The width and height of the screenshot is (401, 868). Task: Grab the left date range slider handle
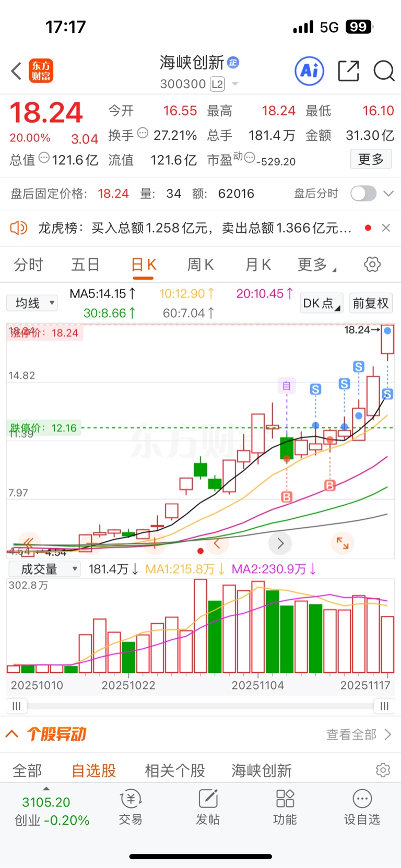pyautogui.click(x=17, y=706)
